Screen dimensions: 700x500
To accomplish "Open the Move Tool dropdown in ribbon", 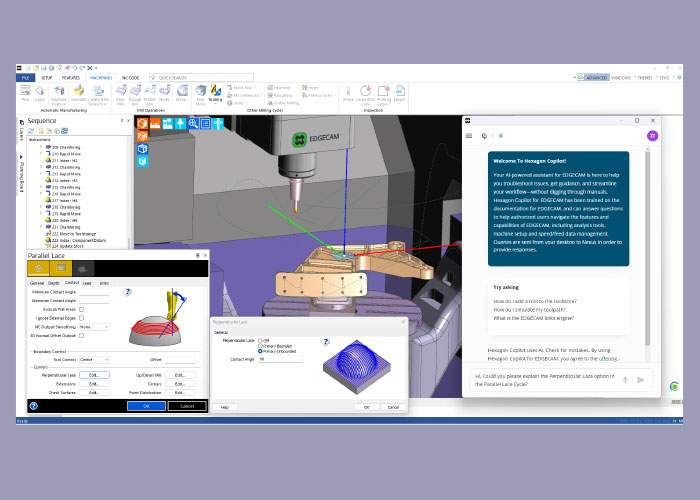I will click(242, 88).
